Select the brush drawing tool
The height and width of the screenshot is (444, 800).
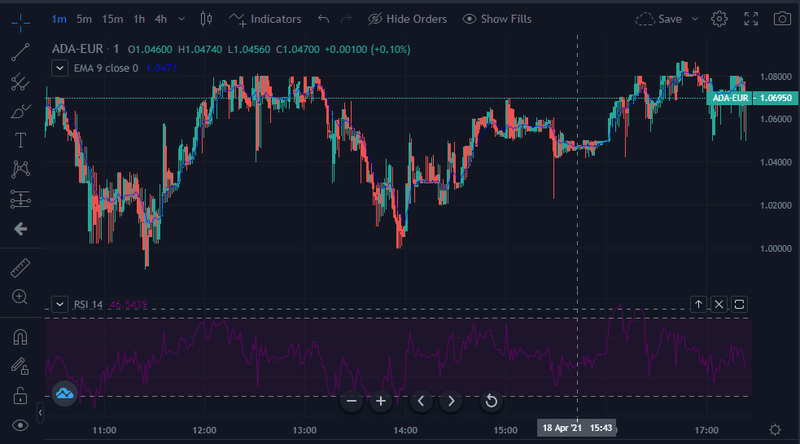(x=20, y=111)
